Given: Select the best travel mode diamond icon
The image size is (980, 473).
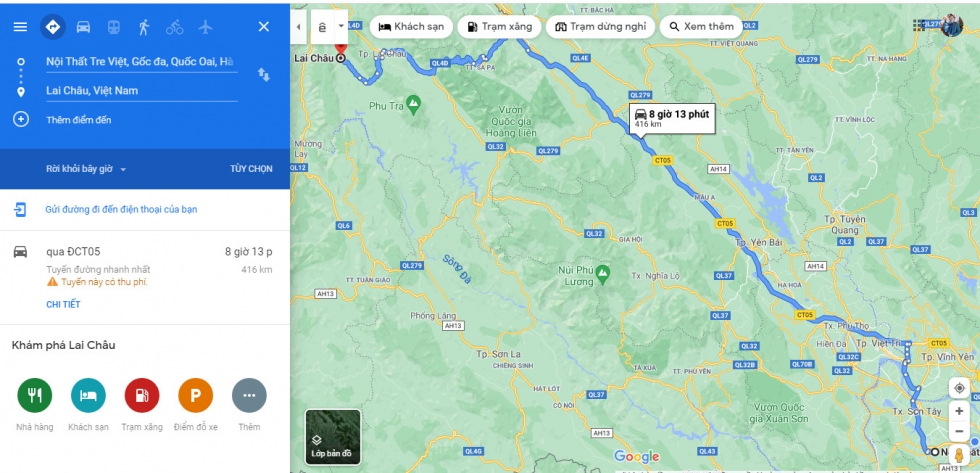Looking at the screenshot, I should coord(53,27).
